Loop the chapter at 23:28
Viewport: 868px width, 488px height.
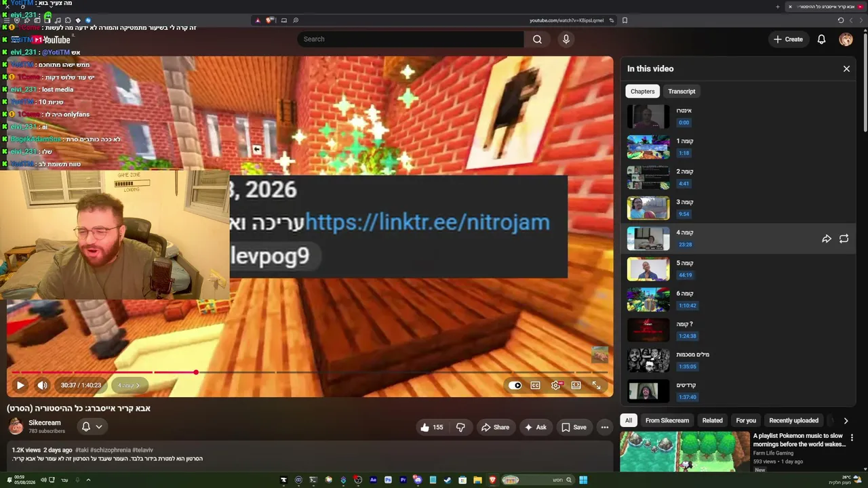click(844, 239)
